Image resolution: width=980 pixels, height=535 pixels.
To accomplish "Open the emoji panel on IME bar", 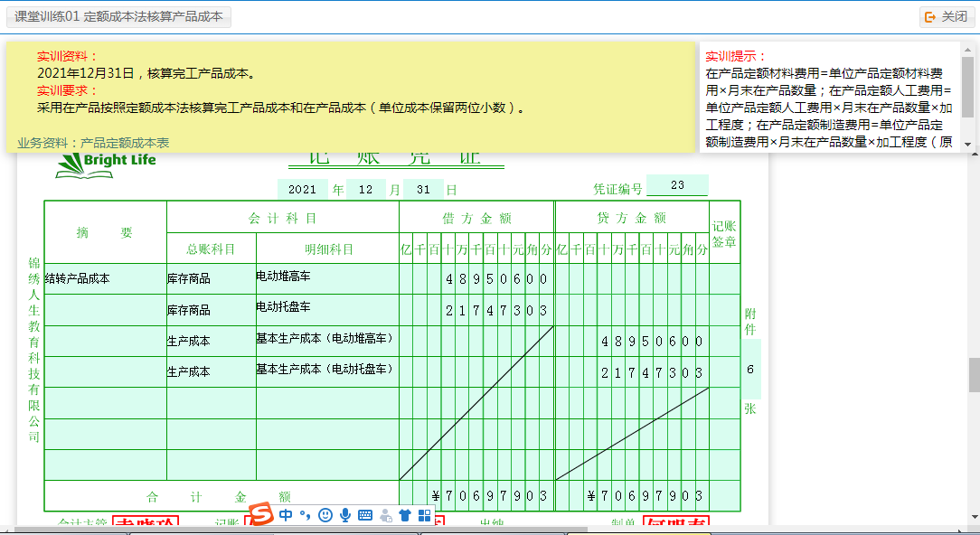I will click(325, 515).
